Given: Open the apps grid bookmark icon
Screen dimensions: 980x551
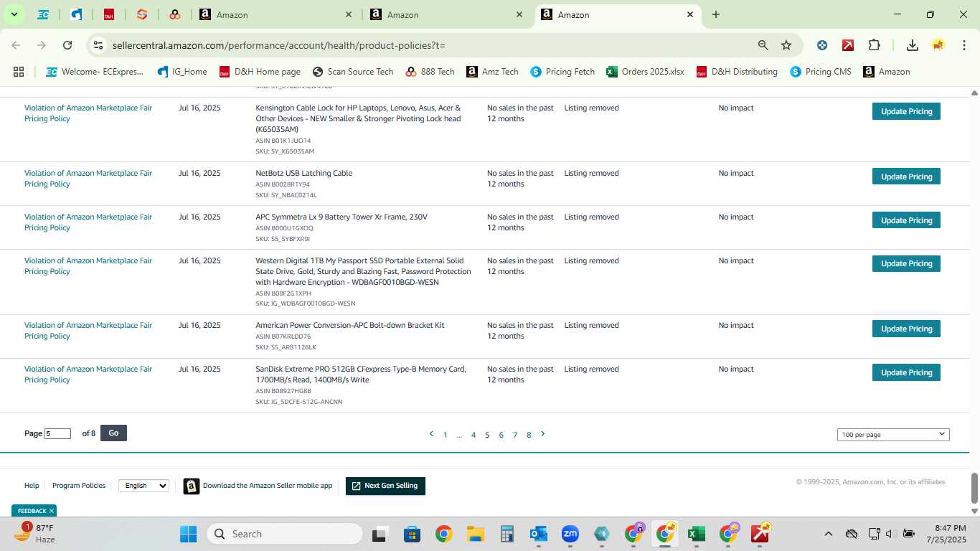Looking at the screenshot, I should (19, 72).
